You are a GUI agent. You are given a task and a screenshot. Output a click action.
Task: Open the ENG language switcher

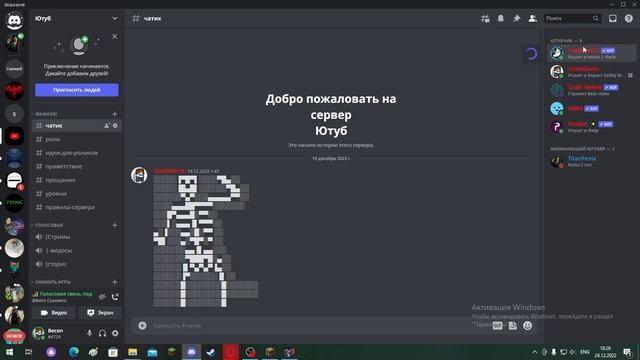[x=584, y=352]
